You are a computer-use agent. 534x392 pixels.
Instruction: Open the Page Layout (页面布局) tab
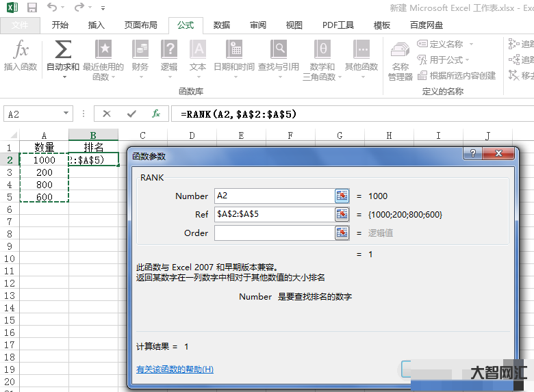(140, 25)
